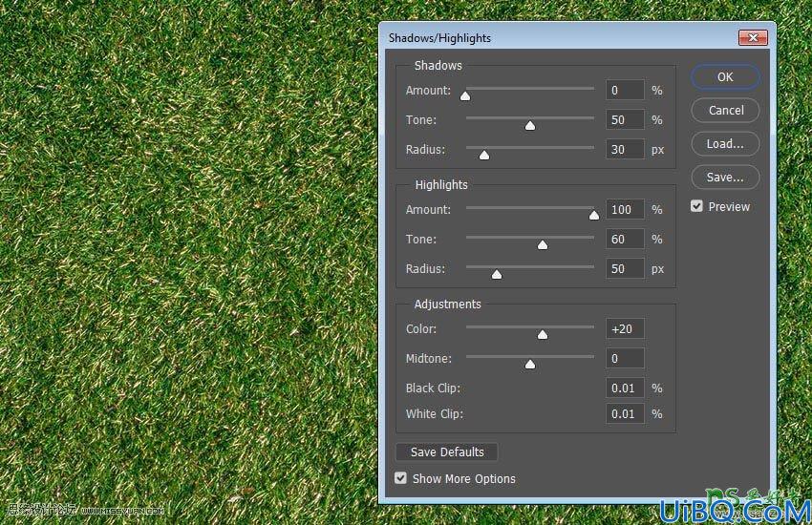Click the Cancel button

point(725,110)
